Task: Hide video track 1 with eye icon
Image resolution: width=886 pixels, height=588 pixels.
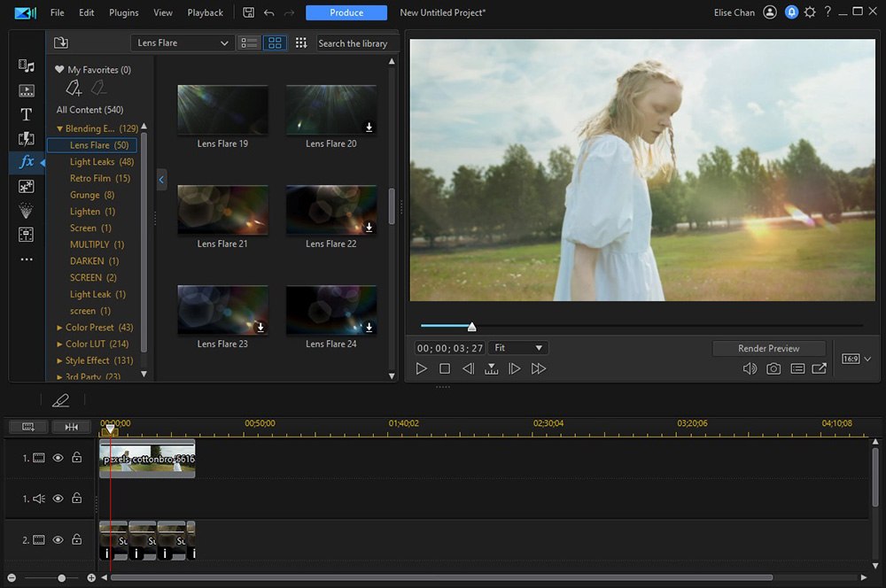Action: click(x=58, y=458)
